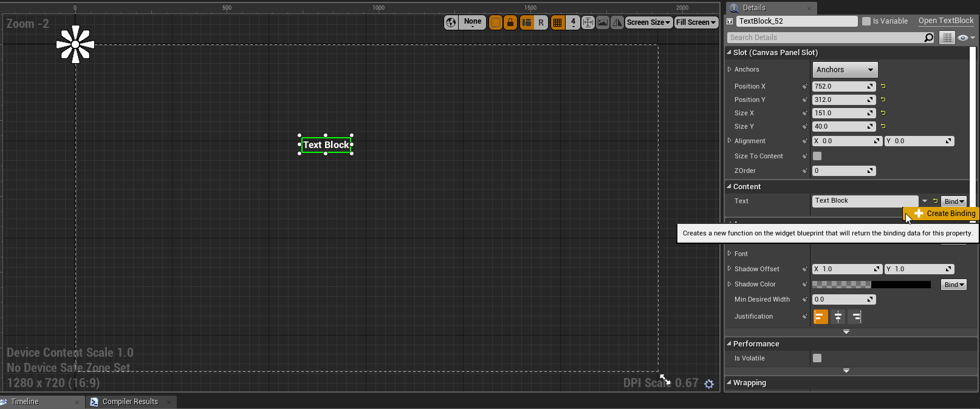Open the Open TextBlock link

tap(946, 21)
